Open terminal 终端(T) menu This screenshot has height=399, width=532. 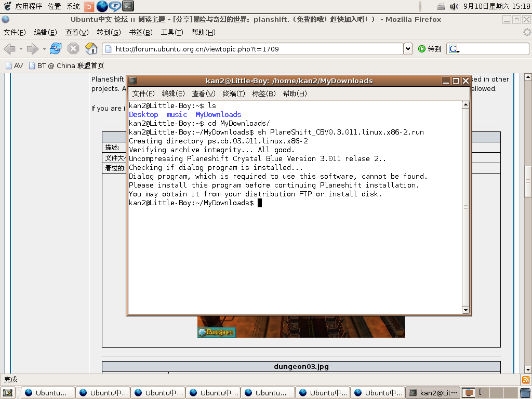tap(234, 94)
